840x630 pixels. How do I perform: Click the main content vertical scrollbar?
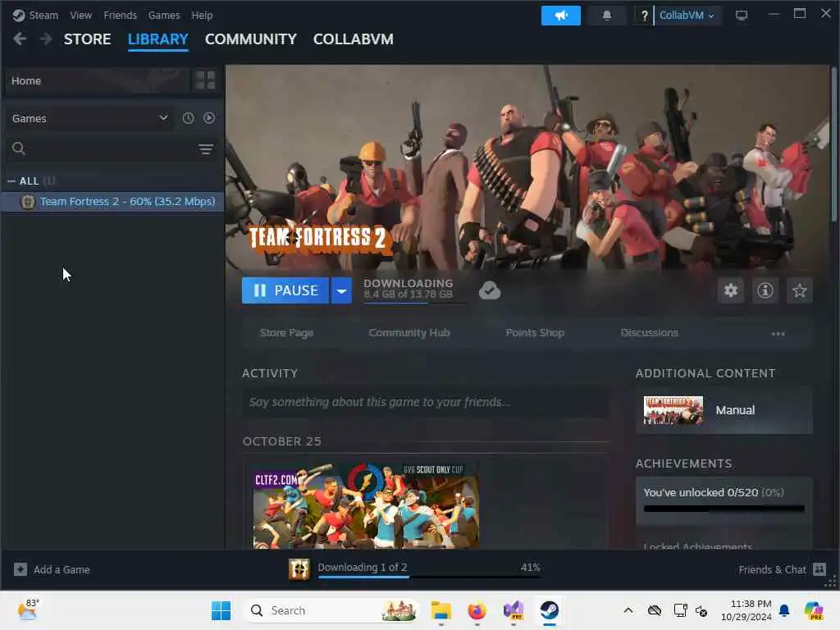tap(834, 144)
